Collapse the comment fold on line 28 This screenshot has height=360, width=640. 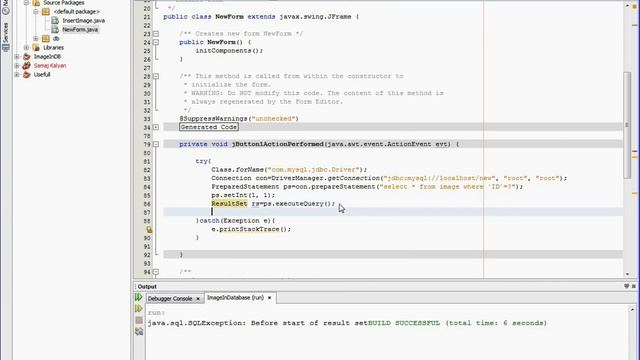pyautogui.click(x=156, y=76)
